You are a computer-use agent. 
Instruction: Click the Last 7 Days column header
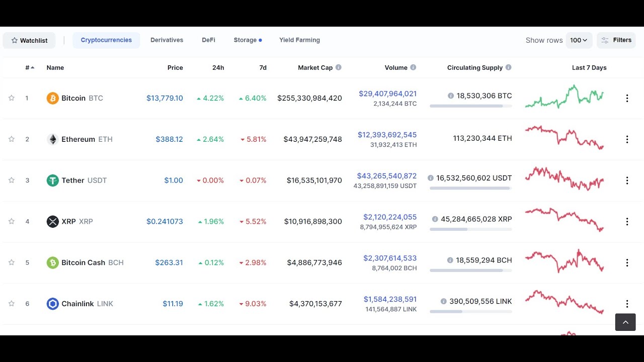(x=589, y=67)
